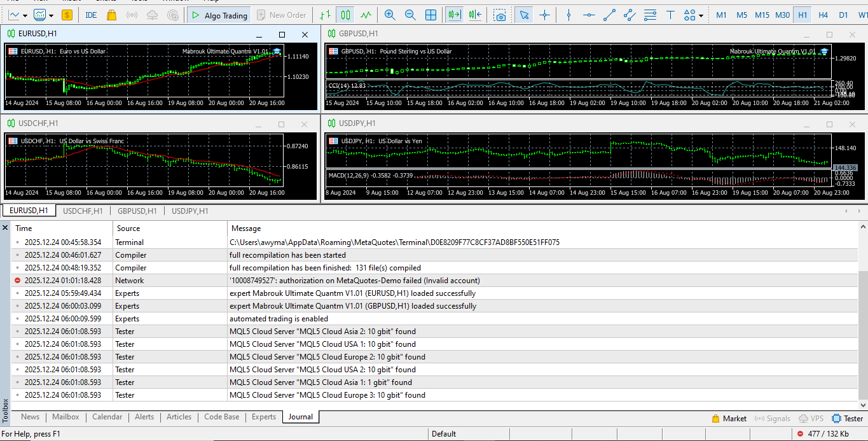
Task: Toggle the Algo Trading button
Action: pos(219,15)
